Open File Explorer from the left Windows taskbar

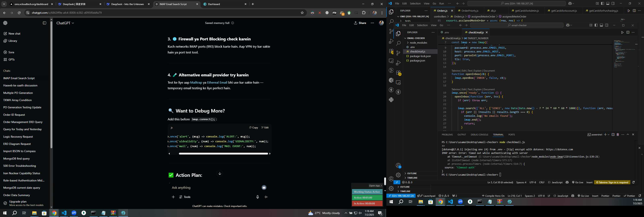point(34,213)
